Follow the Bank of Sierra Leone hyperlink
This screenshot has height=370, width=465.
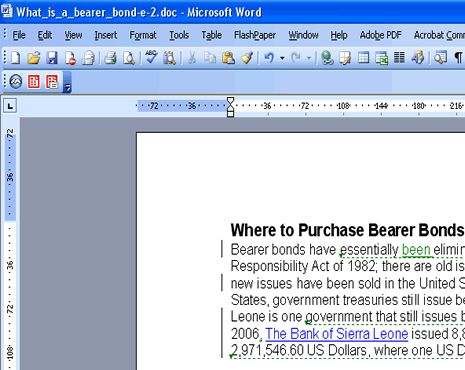(337, 334)
